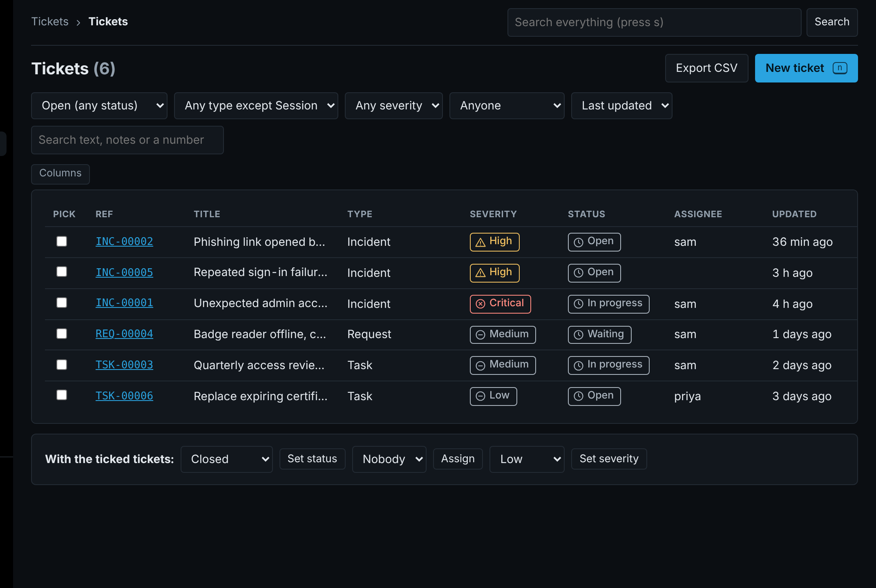Open ticket TSK-00006 link
The height and width of the screenshot is (588, 876).
[x=124, y=396]
